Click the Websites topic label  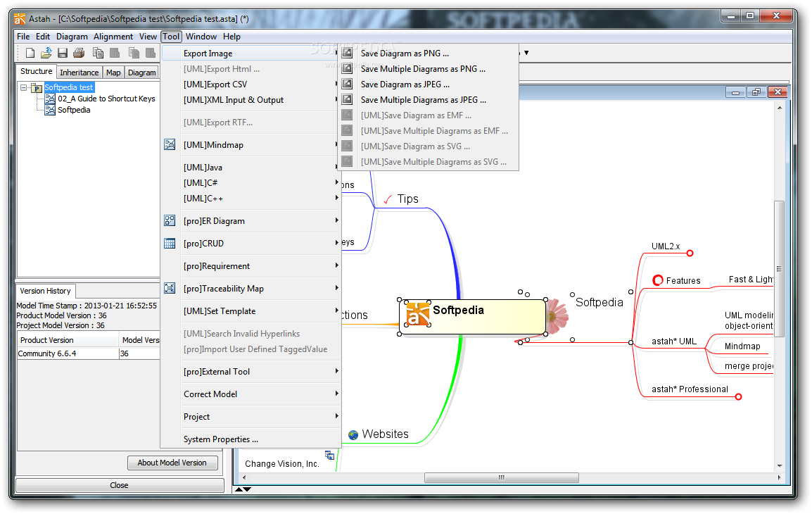tap(385, 434)
